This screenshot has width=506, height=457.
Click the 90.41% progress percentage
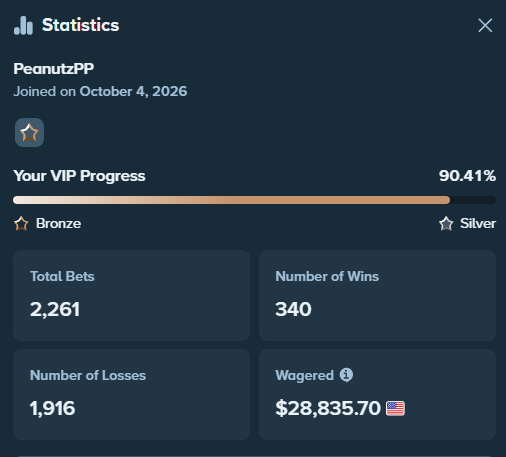pyautogui.click(x=467, y=176)
